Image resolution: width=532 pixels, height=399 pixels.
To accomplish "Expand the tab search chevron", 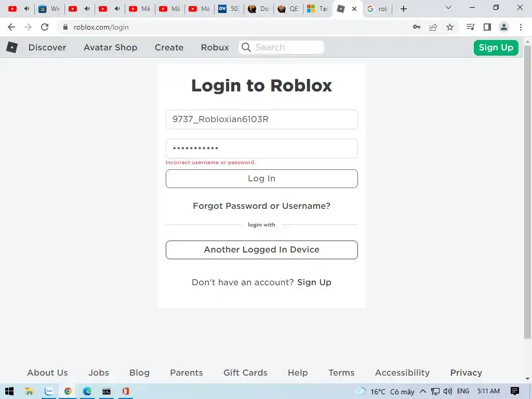I will [448, 7].
